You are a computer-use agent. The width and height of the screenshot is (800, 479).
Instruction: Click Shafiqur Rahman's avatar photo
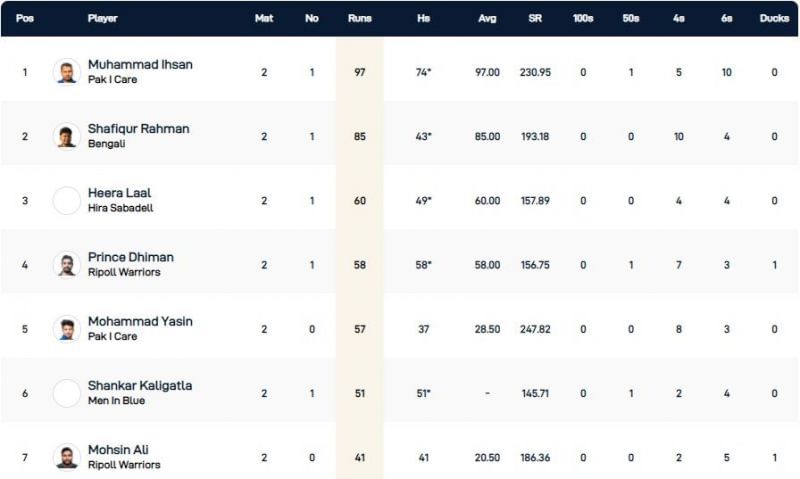click(x=67, y=136)
